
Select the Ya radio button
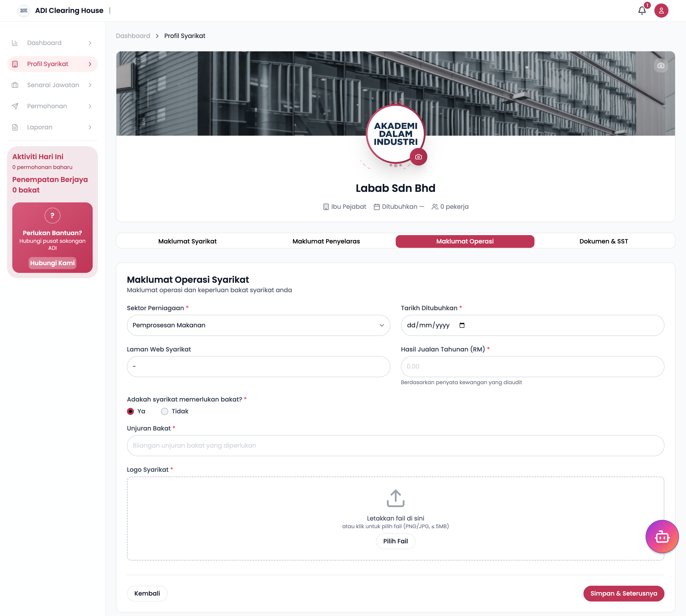131,411
